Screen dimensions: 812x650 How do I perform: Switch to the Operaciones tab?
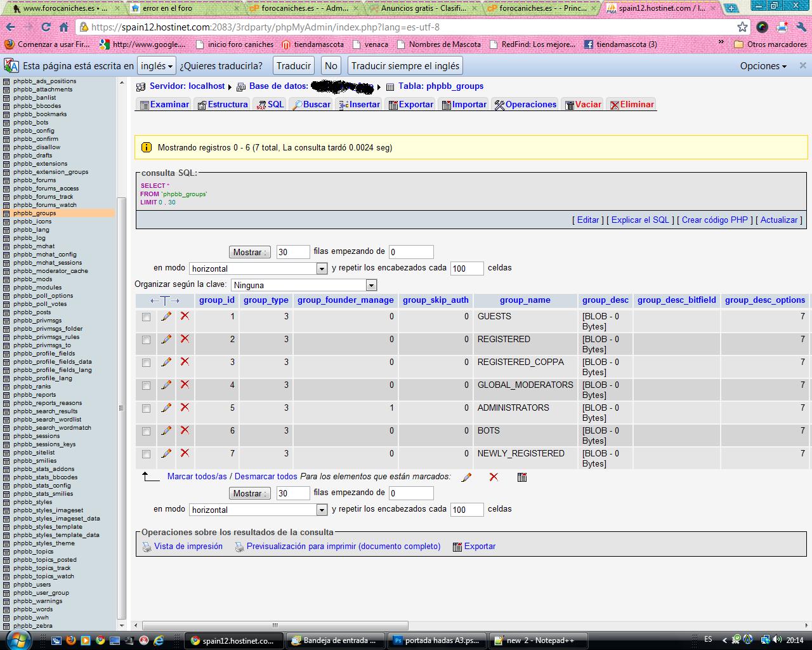[525, 105]
